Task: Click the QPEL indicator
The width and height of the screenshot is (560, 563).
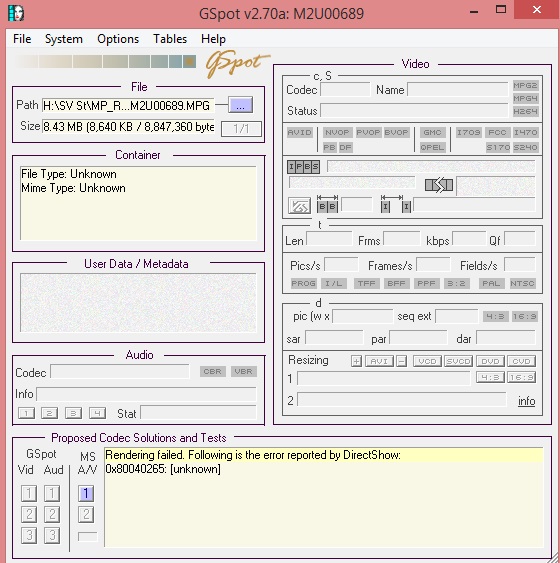Action: 432,147
